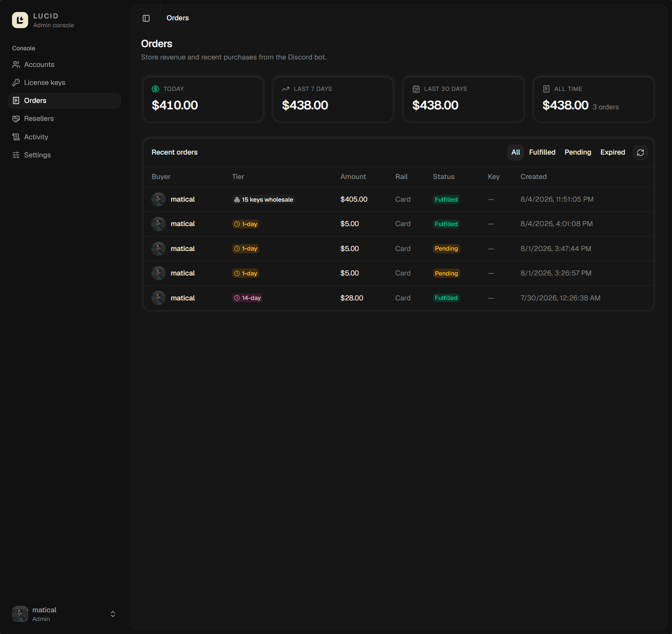The image size is (672, 634).
Task: Click the Lucid logo icon
Action: click(20, 20)
